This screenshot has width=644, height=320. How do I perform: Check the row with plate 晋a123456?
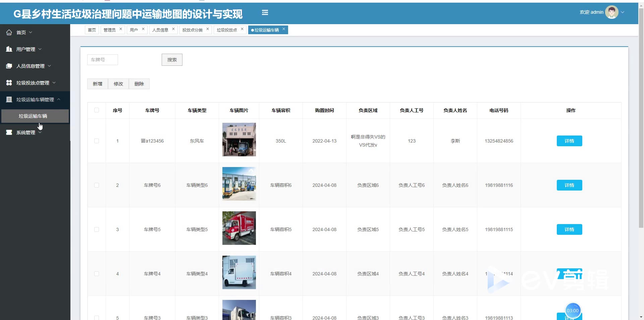point(97,141)
